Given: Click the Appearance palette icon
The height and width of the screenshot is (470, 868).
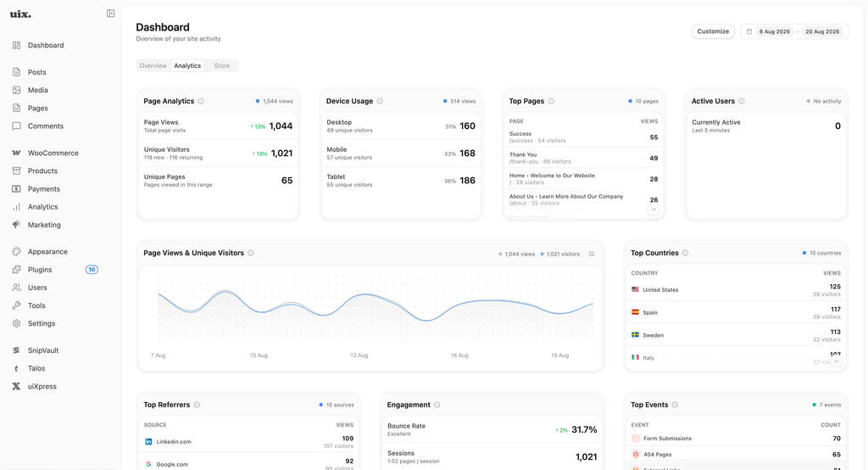Looking at the screenshot, I should 17,252.
